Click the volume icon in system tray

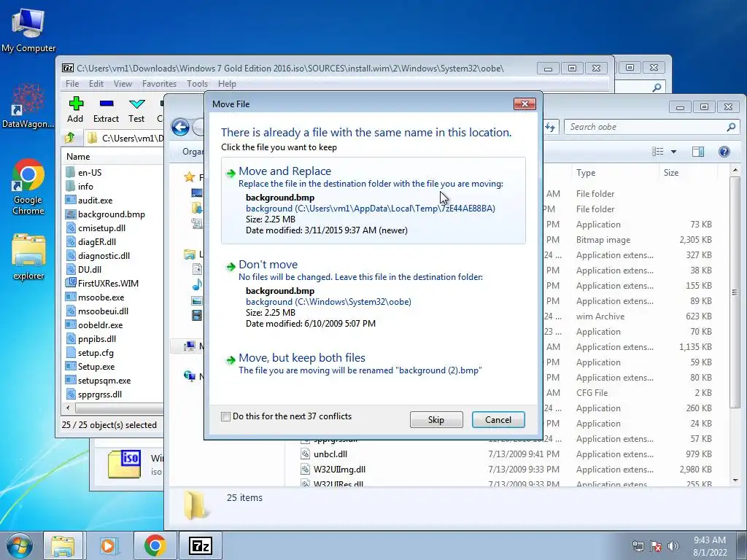point(673,546)
